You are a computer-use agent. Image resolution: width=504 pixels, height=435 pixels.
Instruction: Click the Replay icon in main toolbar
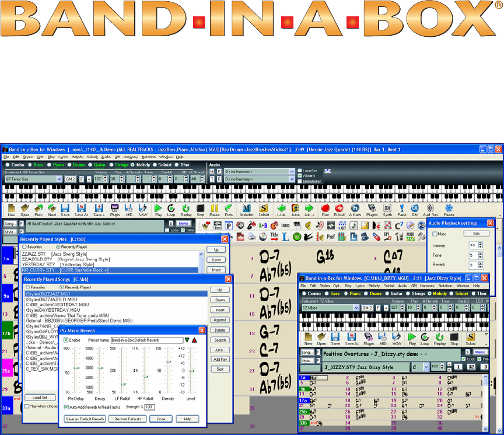click(x=185, y=210)
